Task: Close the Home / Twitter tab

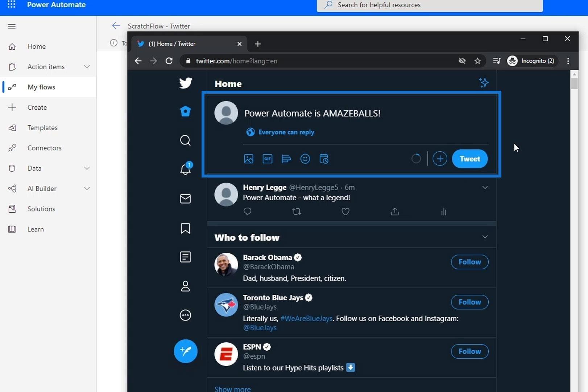Action: pos(239,44)
